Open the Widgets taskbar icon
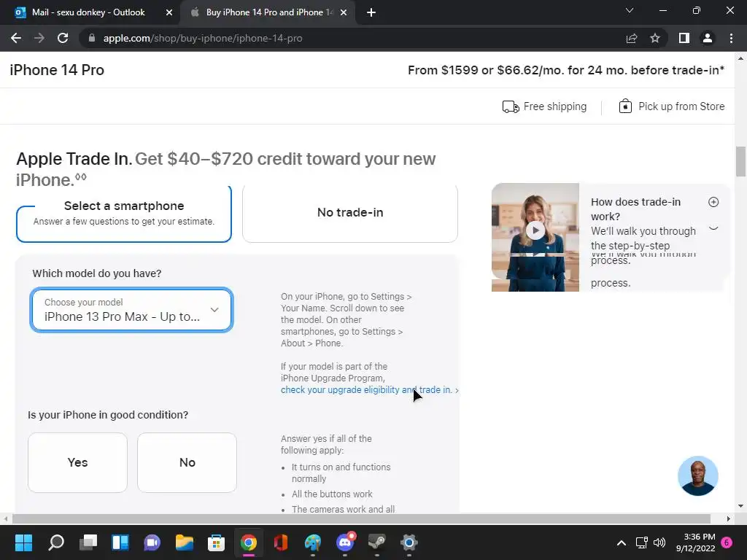The width and height of the screenshot is (747, 560). (120, 542)
